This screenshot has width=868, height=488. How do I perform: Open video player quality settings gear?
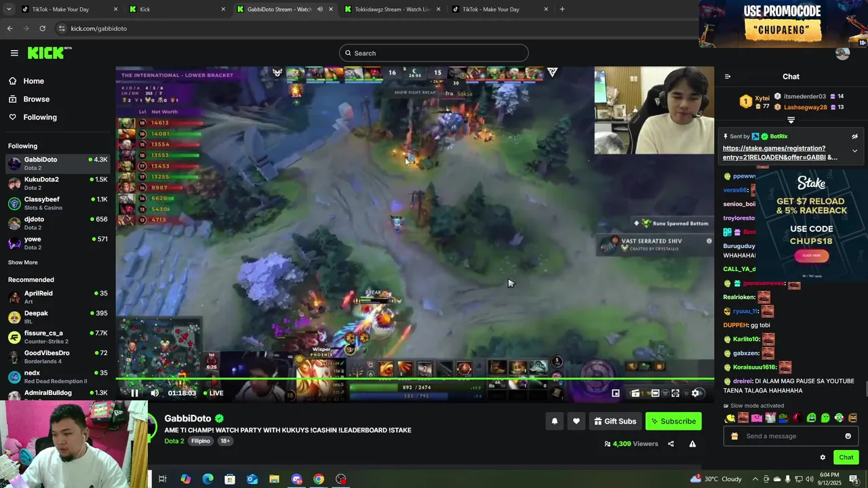695,393
